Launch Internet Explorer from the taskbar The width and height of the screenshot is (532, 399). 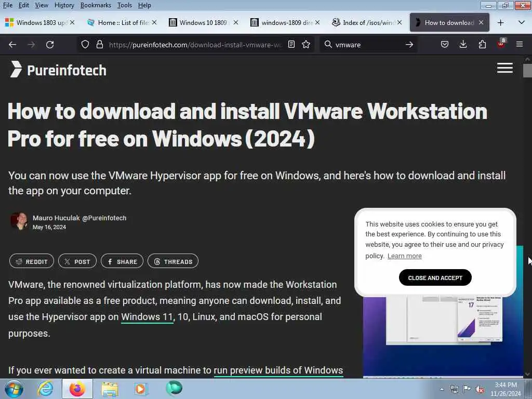point(45,389)
